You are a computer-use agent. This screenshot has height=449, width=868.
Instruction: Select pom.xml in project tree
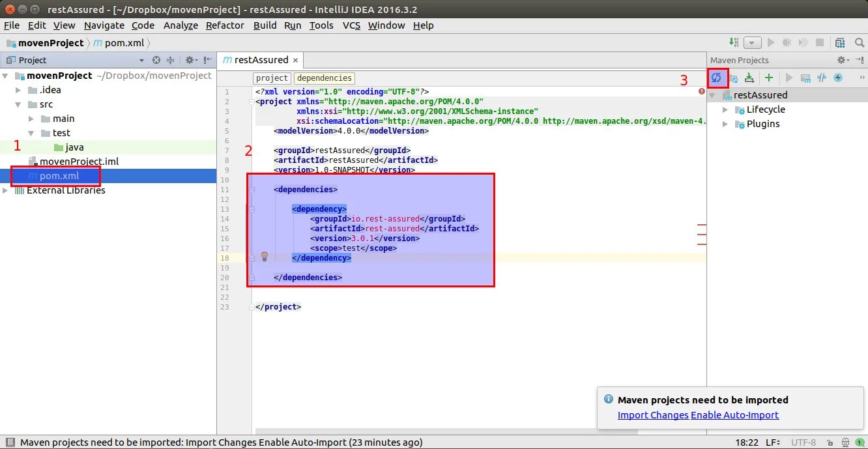[53, 176]
